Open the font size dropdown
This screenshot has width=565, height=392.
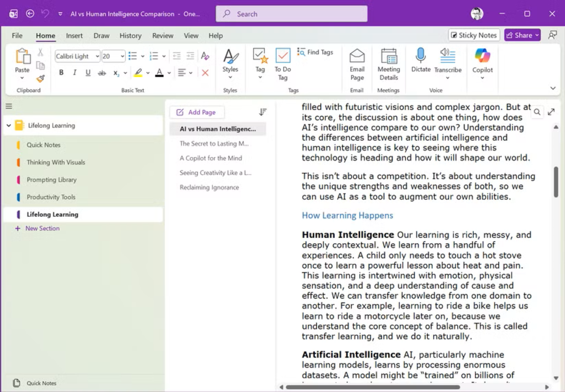[113, 56]
